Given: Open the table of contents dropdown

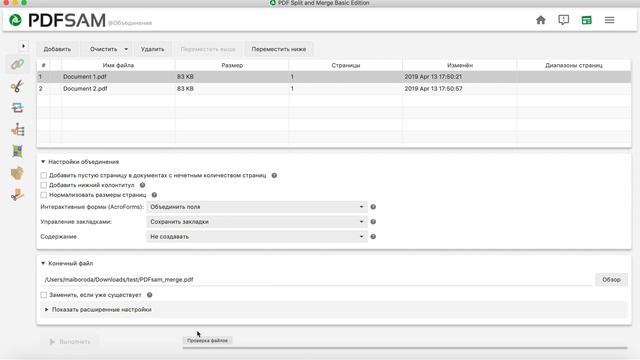Looking at the screenshot, I should 257,237.
